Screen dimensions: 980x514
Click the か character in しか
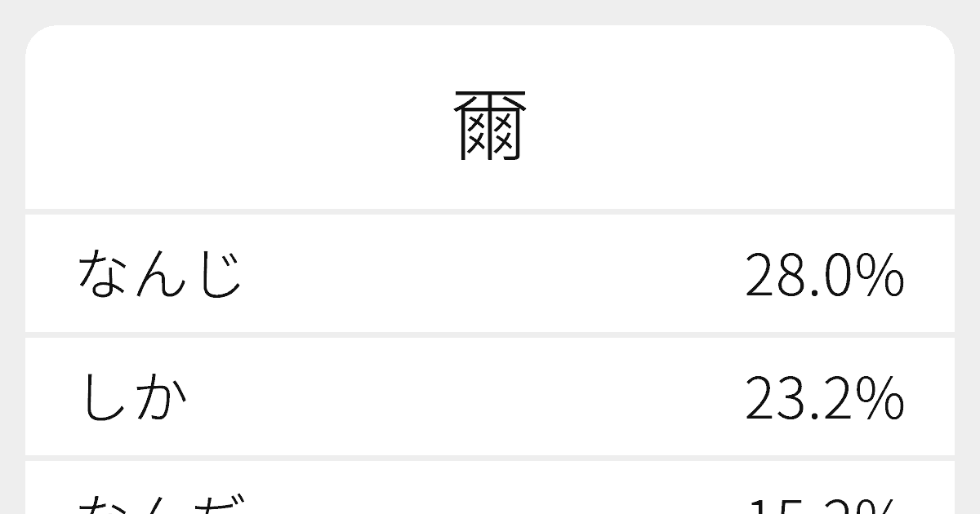coord(162,397)
